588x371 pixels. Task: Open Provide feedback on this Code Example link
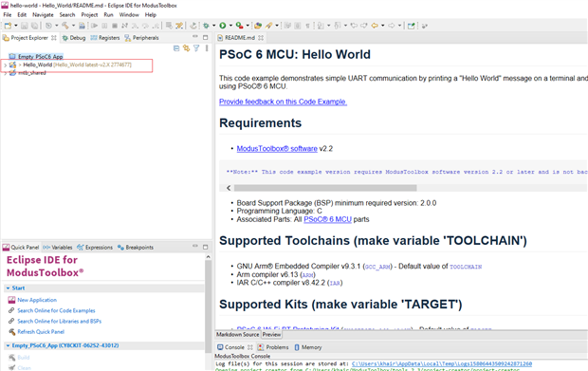(284, 102)
